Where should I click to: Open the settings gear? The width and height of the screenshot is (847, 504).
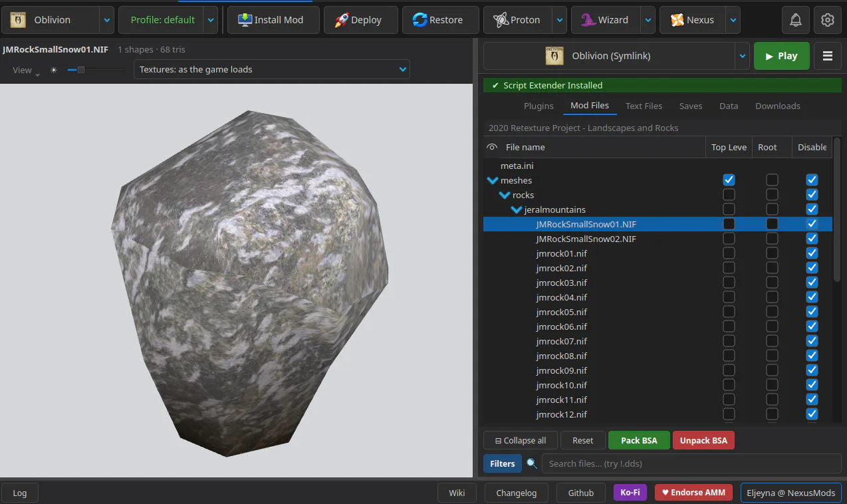point(828,20)
